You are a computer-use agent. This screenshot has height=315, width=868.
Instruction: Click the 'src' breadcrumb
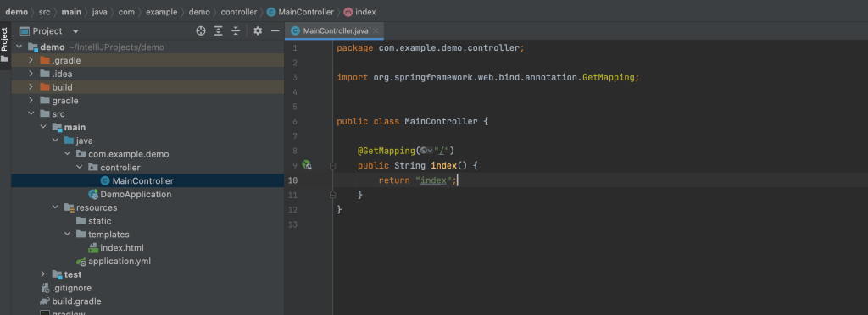[44, 12]
